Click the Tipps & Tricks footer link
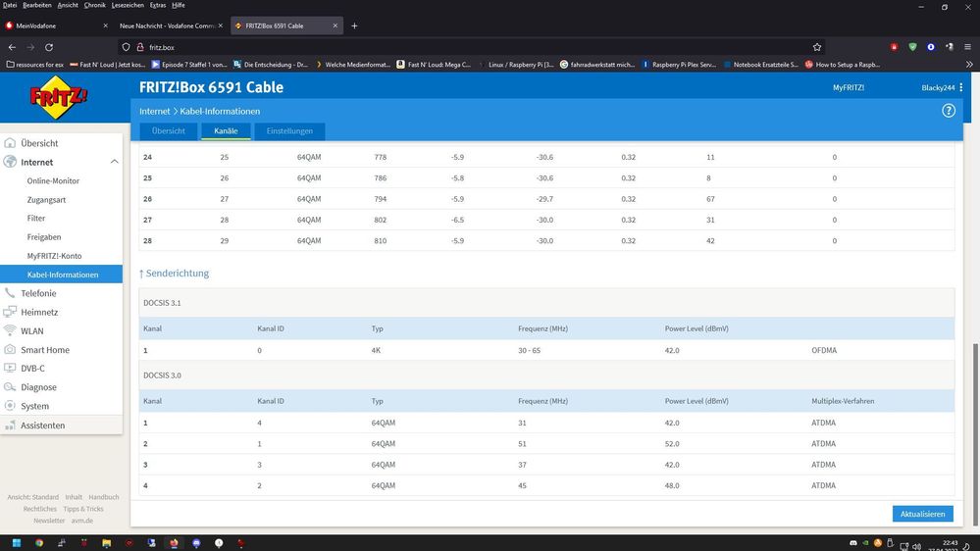This screenshot has height=551, width=980. click(83, 509)
